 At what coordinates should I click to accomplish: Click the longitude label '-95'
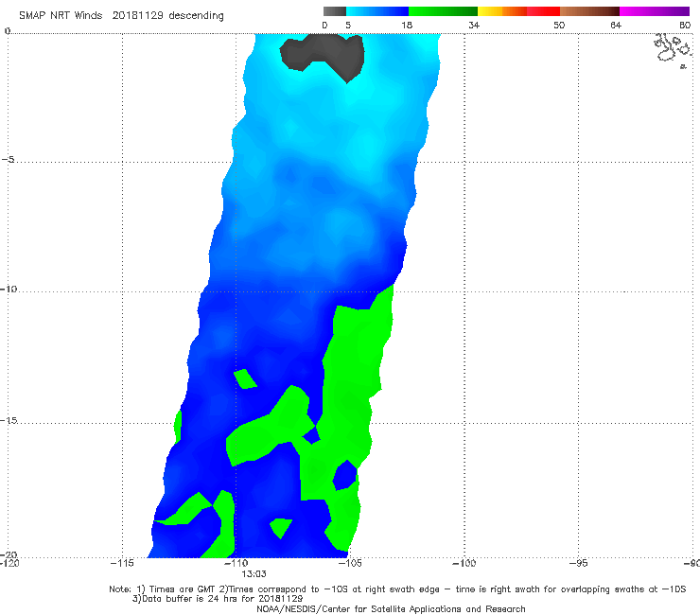[x=578, y=563]
